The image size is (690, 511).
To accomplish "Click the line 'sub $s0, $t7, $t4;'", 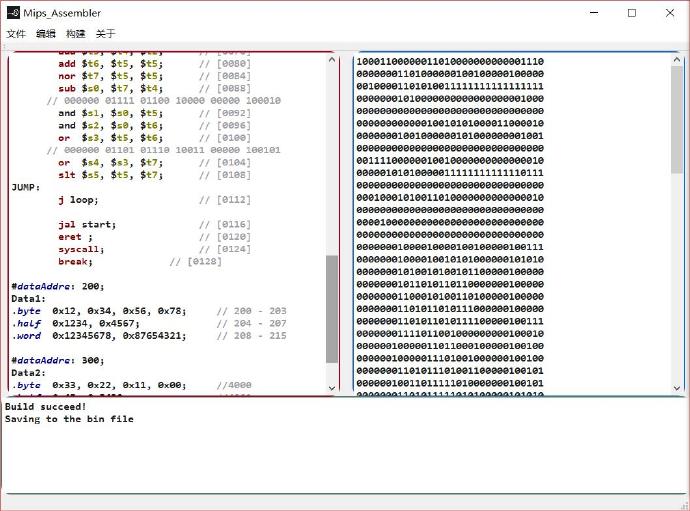I will click(x=110, y=88).
